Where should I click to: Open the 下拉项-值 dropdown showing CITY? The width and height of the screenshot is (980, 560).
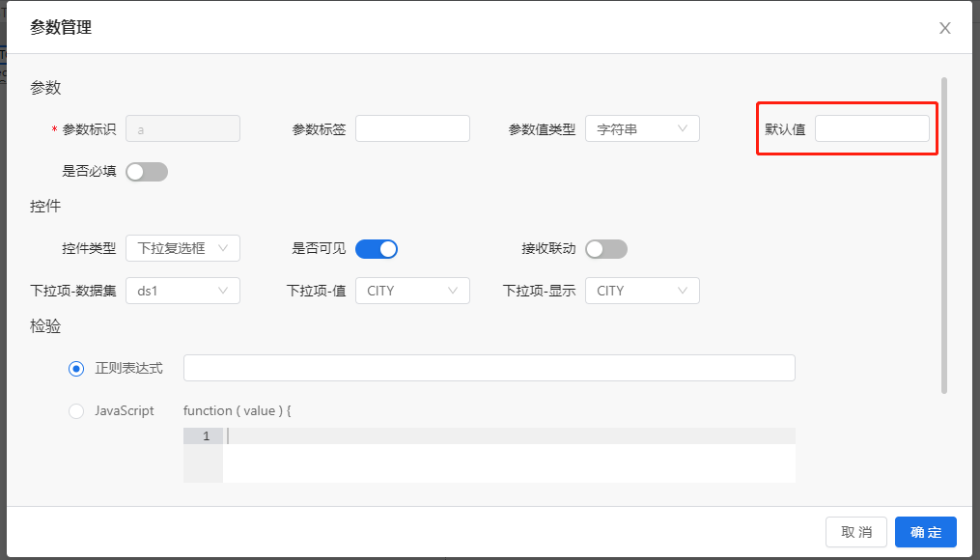pos(412,291)
